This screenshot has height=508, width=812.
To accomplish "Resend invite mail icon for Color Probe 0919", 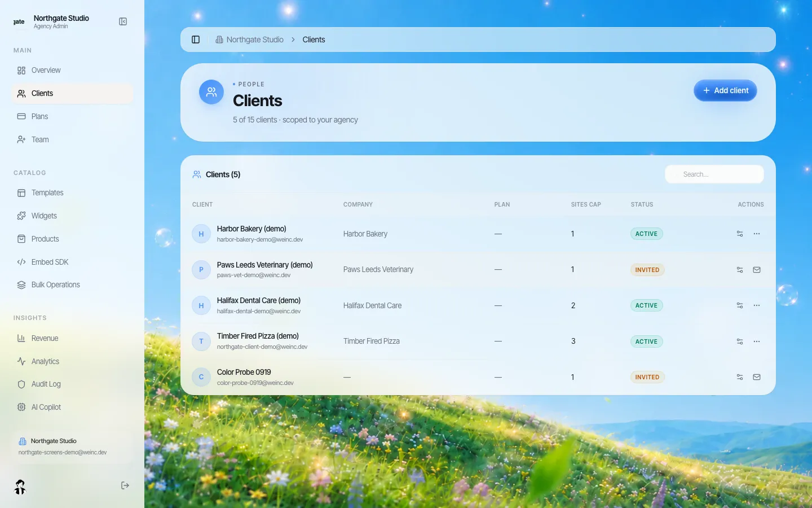I will (757, 377).
